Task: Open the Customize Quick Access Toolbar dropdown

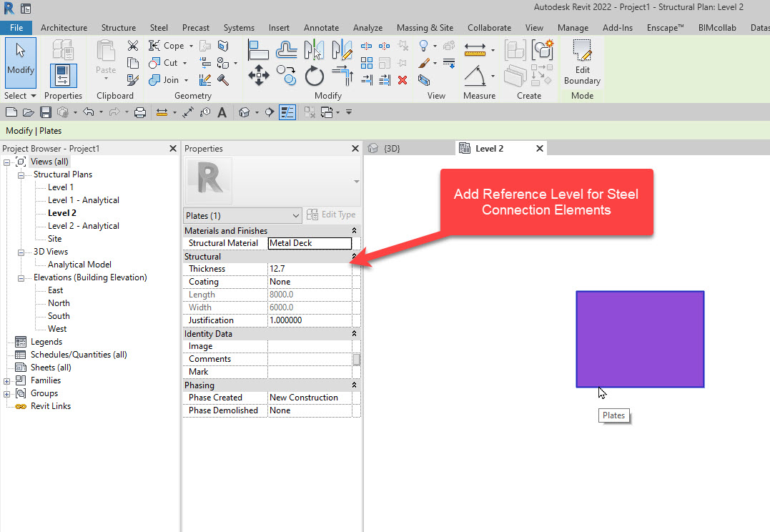Action: [349, 112]
